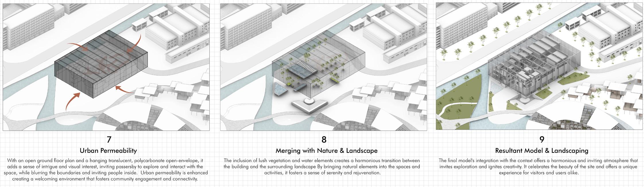Click the Merging with Nature diagram image

click(324, 67)
